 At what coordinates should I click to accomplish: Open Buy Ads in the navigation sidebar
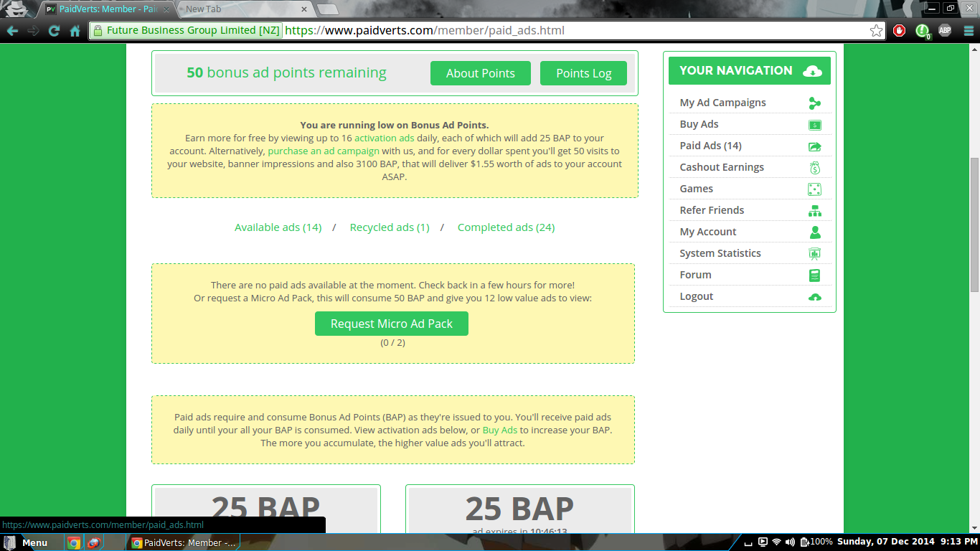pyautogui.click(x=699, y=124)
